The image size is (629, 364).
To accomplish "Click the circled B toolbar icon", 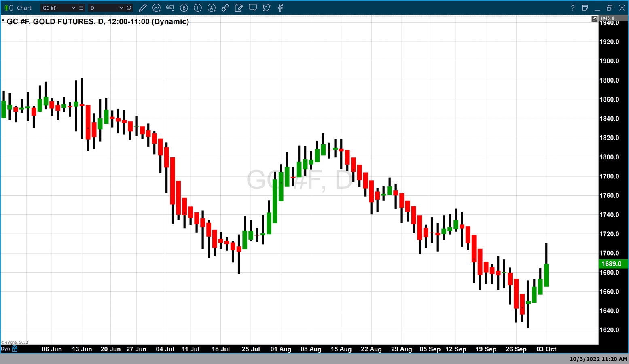I will [x=184, y=8].
